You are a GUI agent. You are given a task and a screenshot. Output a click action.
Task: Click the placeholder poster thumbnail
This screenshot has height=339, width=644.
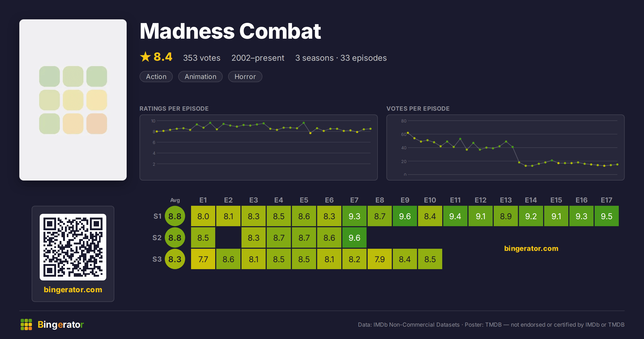(x=73, y=100)
